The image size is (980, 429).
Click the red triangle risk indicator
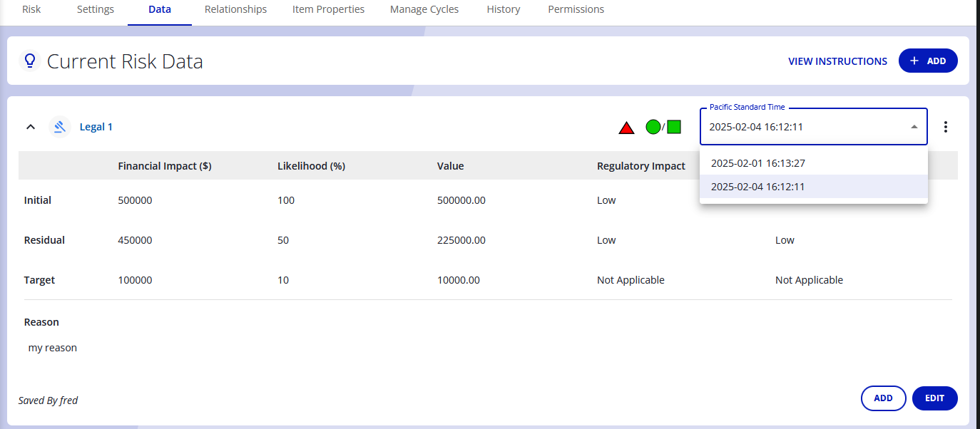coord(626,128)
